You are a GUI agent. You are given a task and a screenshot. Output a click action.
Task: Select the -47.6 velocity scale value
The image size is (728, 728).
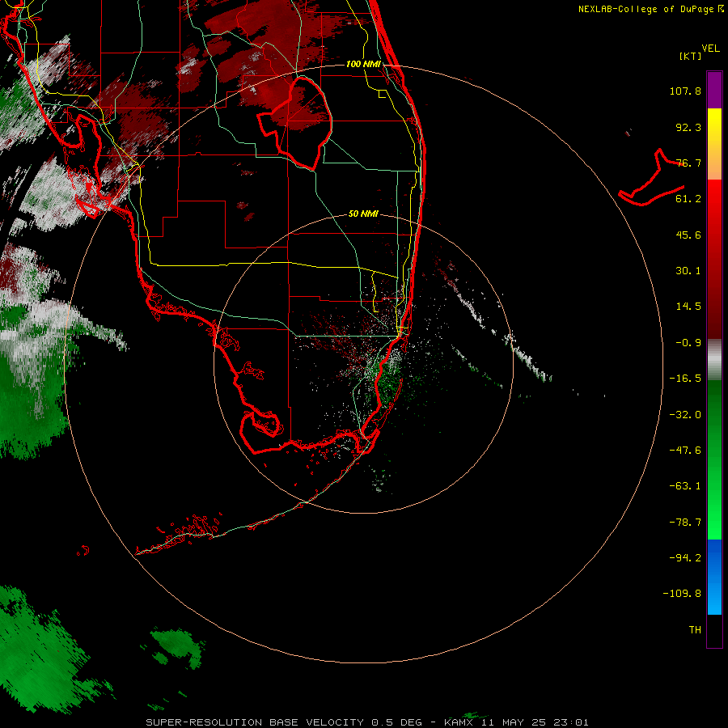click(685, 451)
